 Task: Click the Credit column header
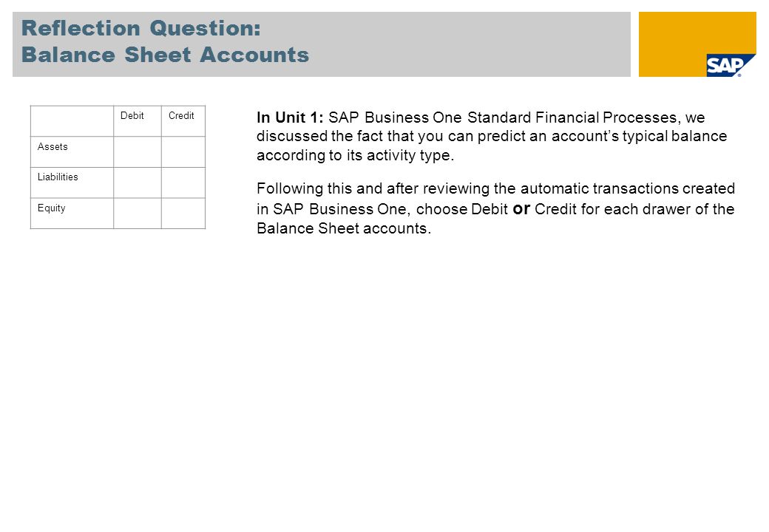click(181, 115)
